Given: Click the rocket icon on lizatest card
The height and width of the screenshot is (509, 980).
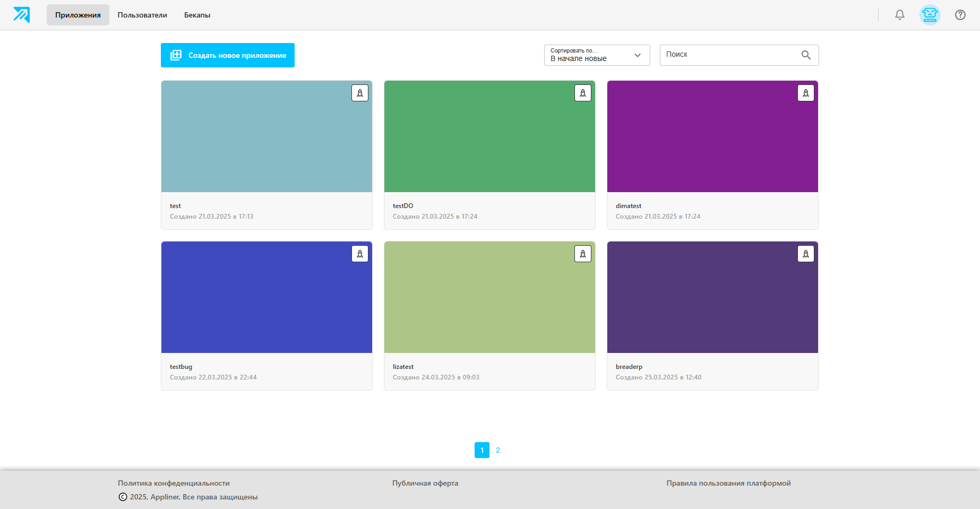Looking at the screenshot, I should pos(583,254).
